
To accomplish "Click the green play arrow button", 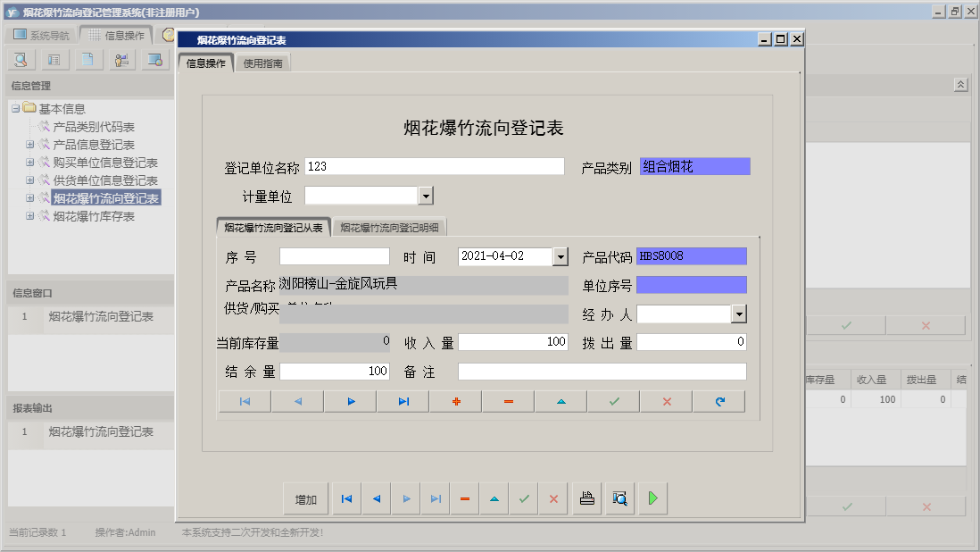I will [653, 499].
